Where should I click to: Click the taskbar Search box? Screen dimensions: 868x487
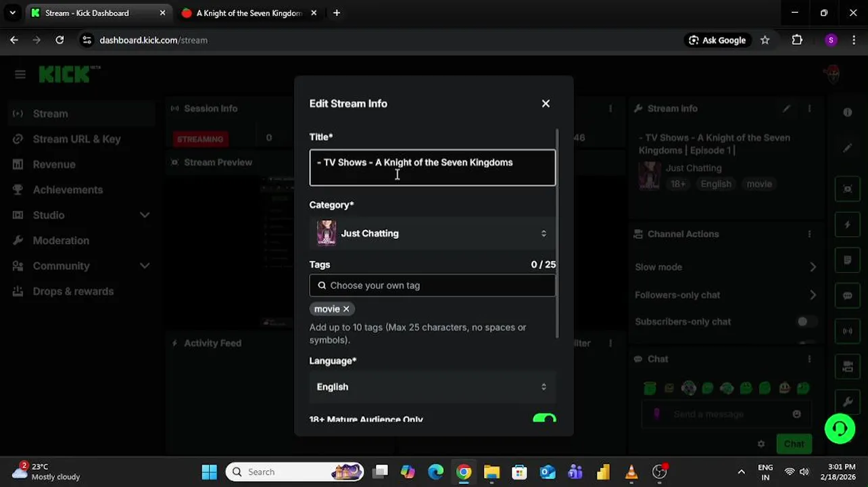(295, 472)
